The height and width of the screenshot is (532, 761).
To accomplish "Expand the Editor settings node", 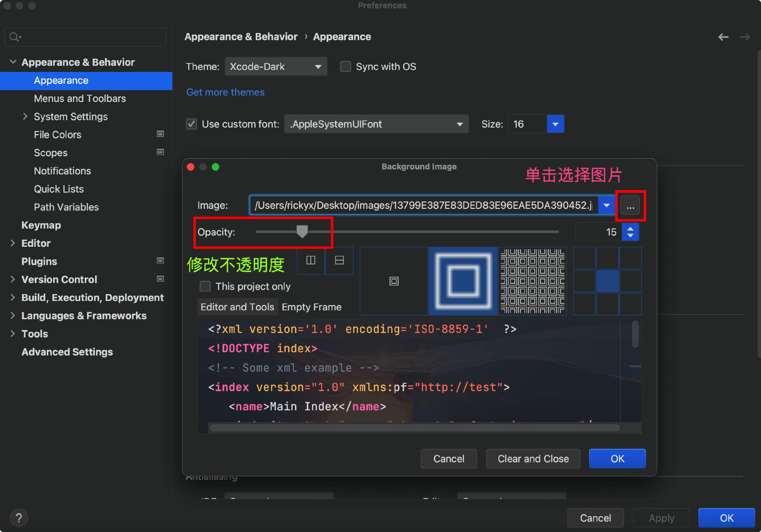I will click(x=13, y=243).
